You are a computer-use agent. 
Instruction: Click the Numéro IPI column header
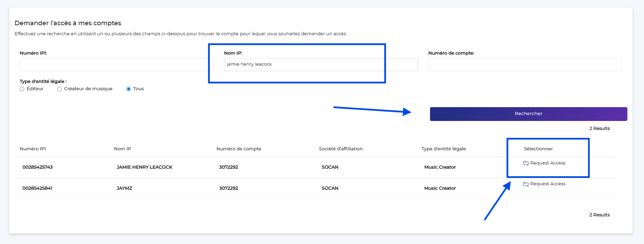tap(33, 149)
